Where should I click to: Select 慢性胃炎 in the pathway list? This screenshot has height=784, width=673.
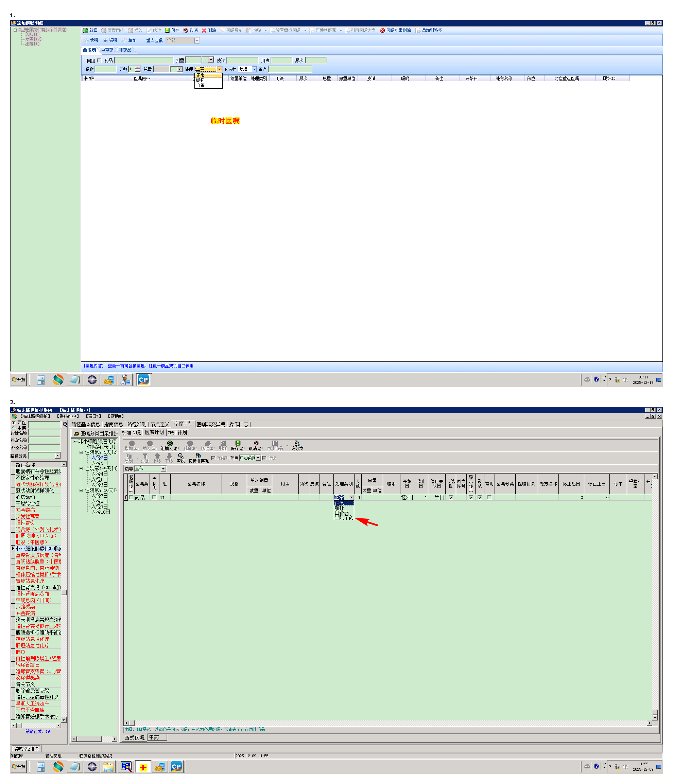click(25, 522)
